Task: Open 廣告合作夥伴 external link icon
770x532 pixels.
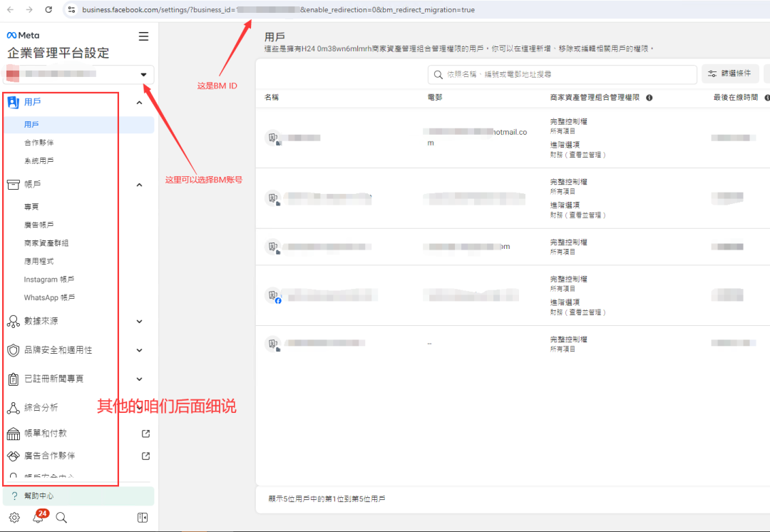Action: click(x=146, y=456)
